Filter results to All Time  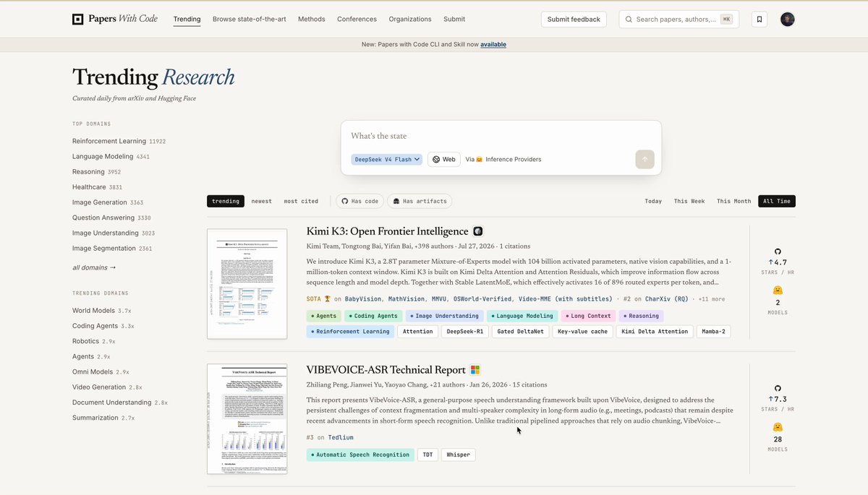tap(777, 201)
